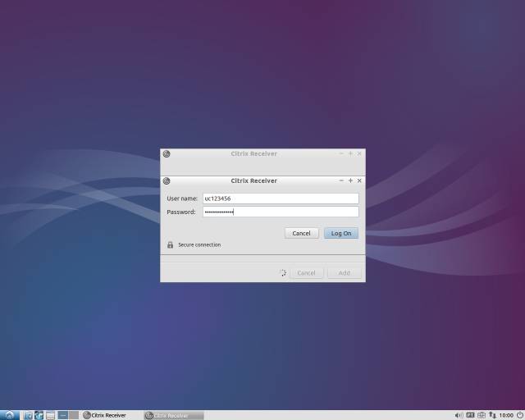Viewport: 525px width, 420px height.
Task: Launch the file manager from the panel
Action: (28, 415)
